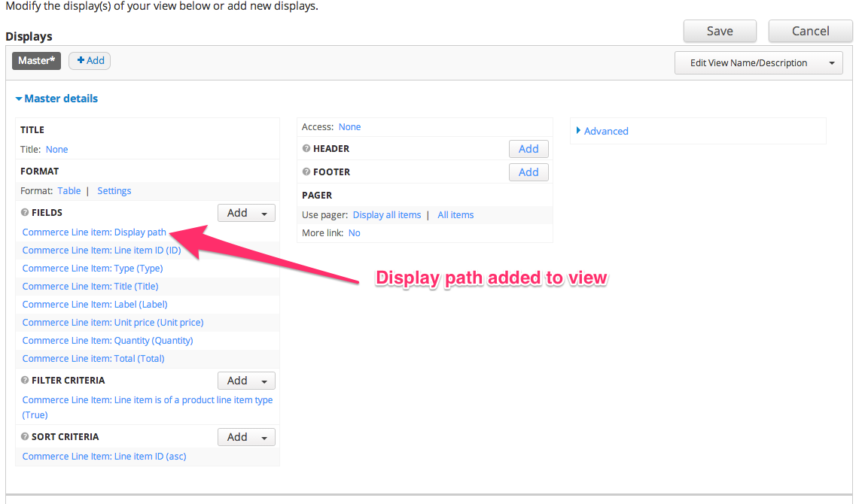The image size is (862, 504).
Task: Select the Master* display tab
Action: (35, 60)
